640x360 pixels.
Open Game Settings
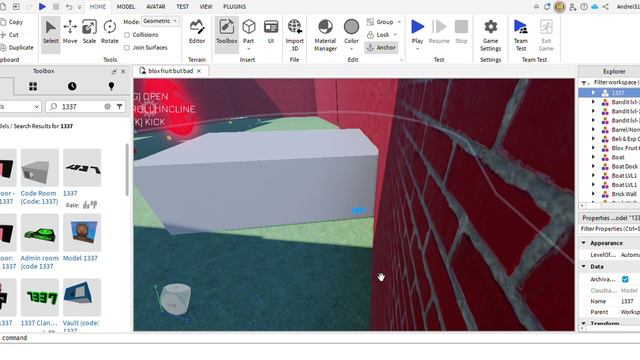[490, 35]
